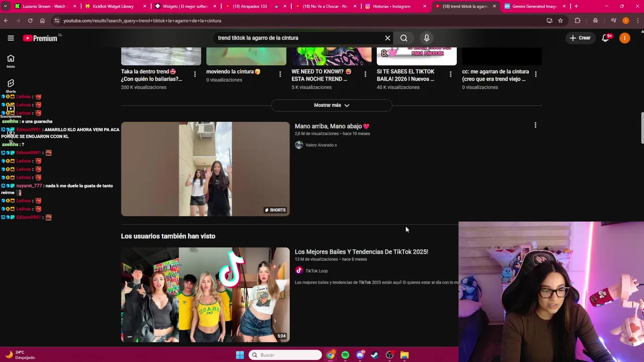
Task: Switch to the Widgets El mejor software tab
Action: point(185,7)
